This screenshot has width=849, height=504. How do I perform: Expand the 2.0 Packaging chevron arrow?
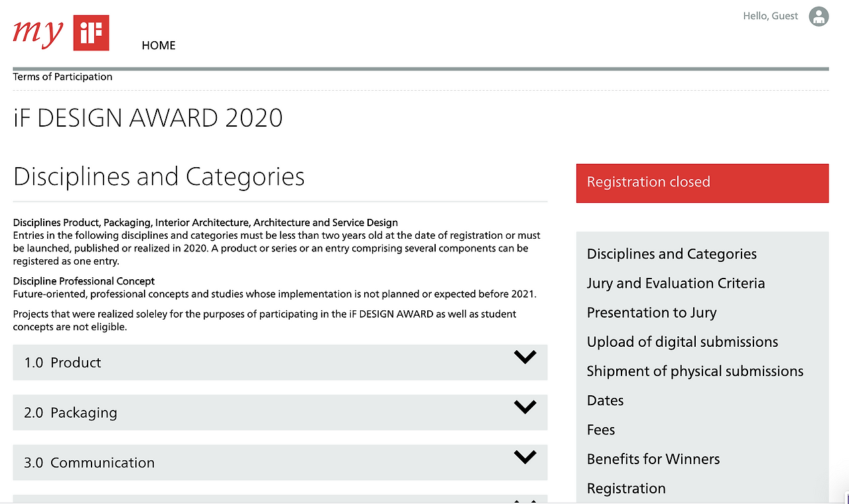pyautogui.click(x=525, y=407)
